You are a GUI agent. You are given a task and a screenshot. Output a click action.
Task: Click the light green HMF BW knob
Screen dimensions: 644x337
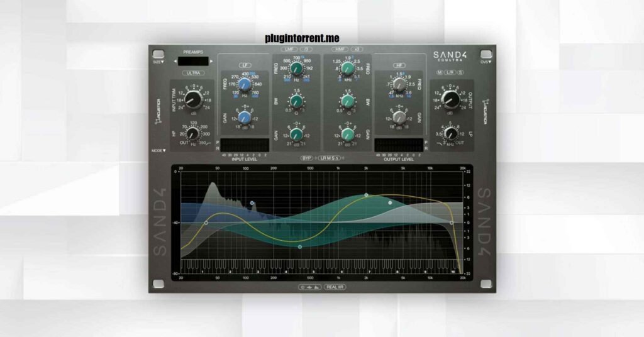348,101
